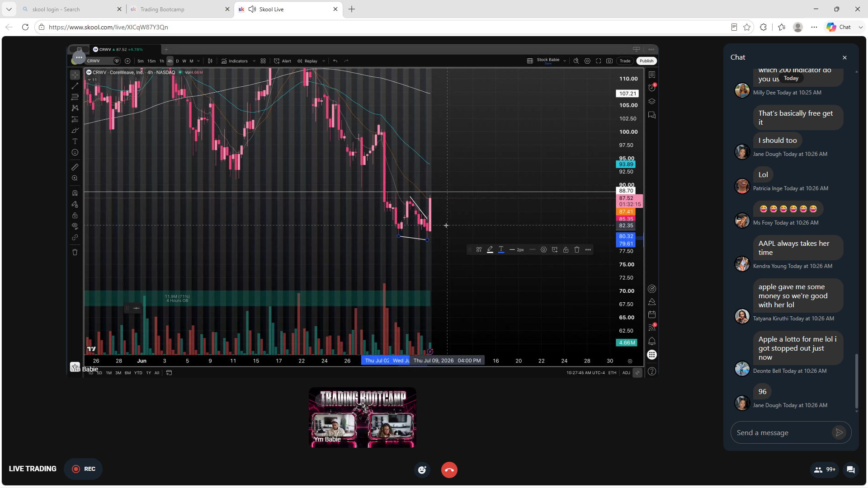Open the Fibonacci retracement tools
This screenshot has height=488, width=868.
(75, 97)
